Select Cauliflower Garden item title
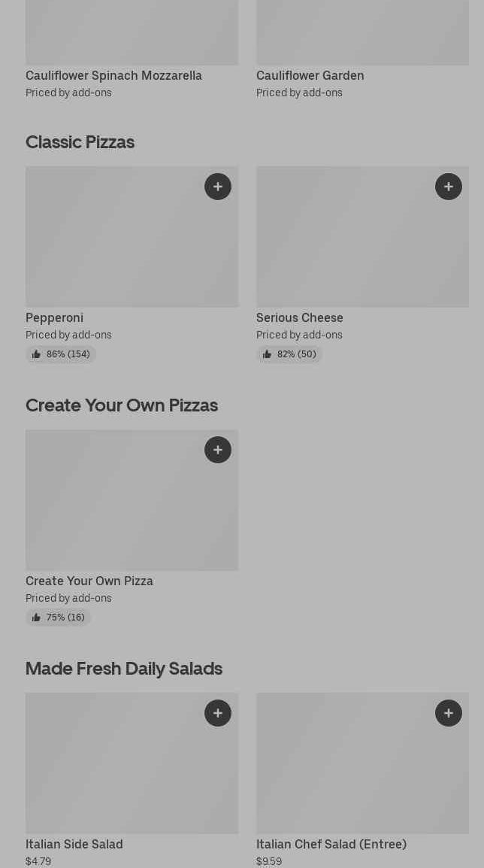This screenshot has width=484, height=868. (x=310, y=75)
